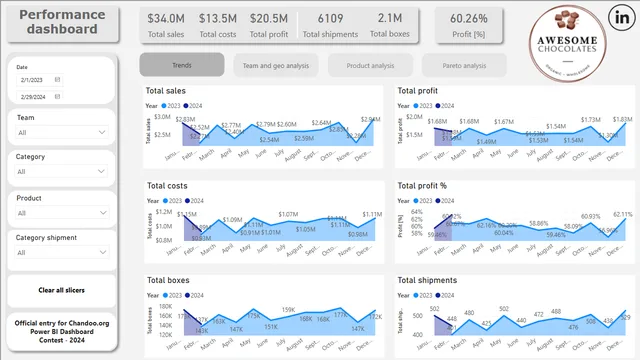Open calendar picker for end date 2/29/2024
Screen dimensions: 640x360
point(57,97)
